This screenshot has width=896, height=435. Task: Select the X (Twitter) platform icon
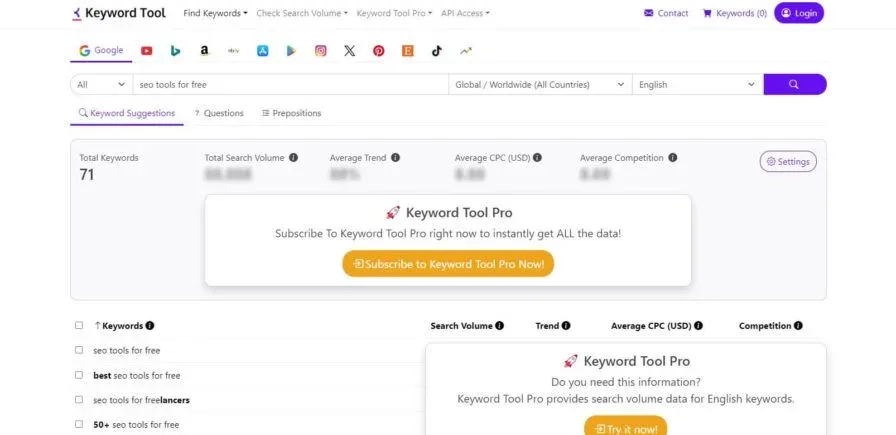tap(350, 51)
